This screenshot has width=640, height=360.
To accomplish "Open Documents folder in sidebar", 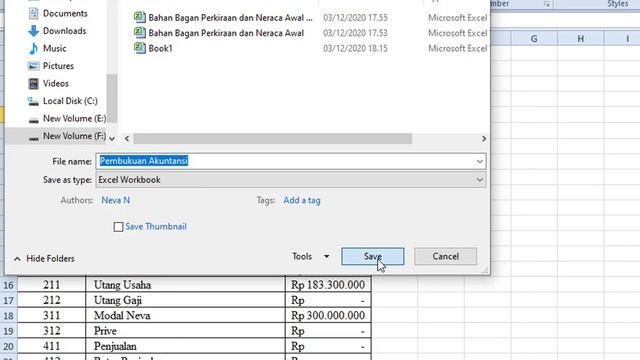I will click(65, 13).
